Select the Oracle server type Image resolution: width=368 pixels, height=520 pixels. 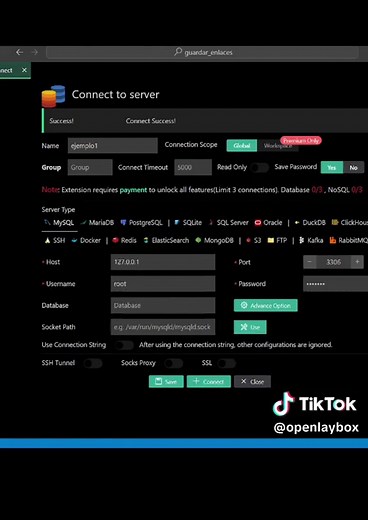tap(268, 223)
